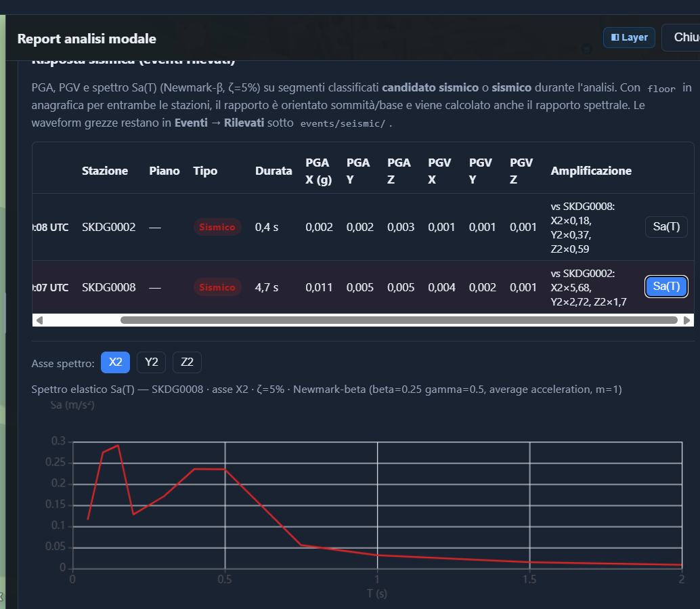Click the Durata column header
This screenshot has width=700, height=609.
coord(274,171)
